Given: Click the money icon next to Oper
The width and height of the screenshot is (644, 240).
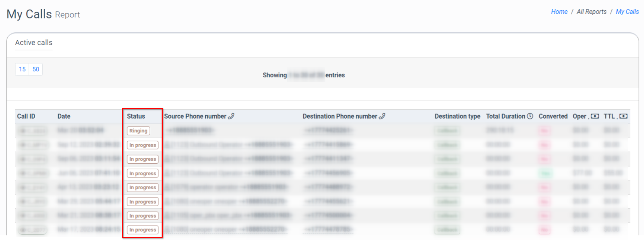Looking at the screenshot, I should (x=595, y=116).
